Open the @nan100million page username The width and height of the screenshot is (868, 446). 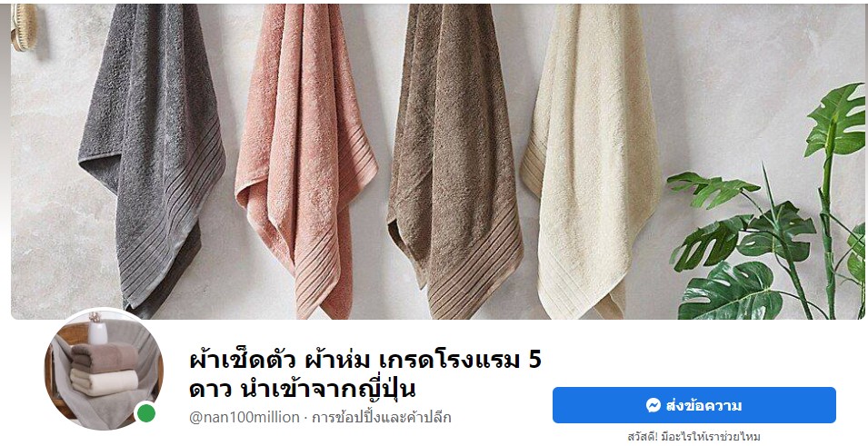coord(244,417)
